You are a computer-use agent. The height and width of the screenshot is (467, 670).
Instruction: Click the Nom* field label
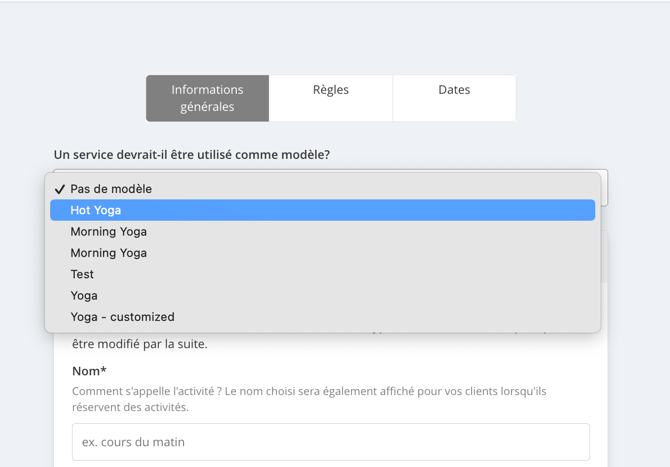pos(89,371)
